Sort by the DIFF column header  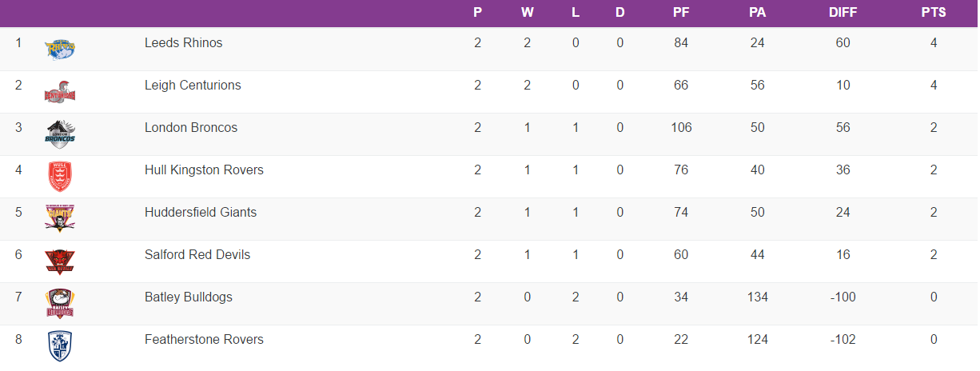[x=843, y=13]
